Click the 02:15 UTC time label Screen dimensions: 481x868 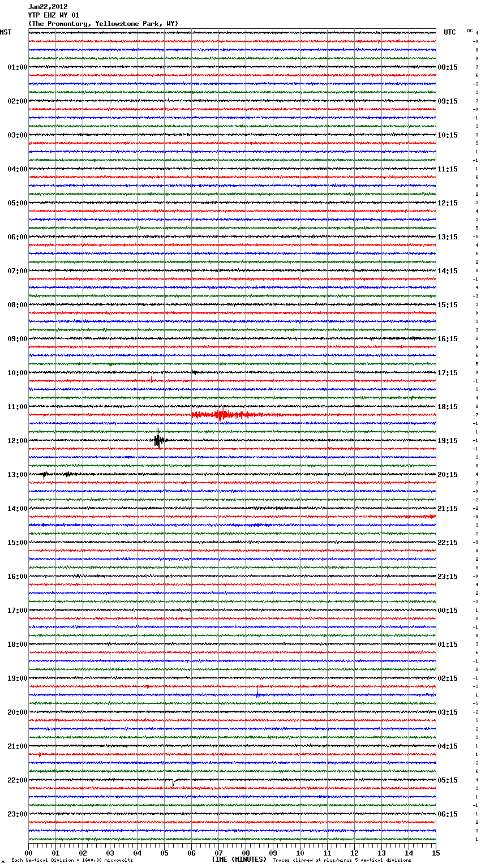pos(448,678)
